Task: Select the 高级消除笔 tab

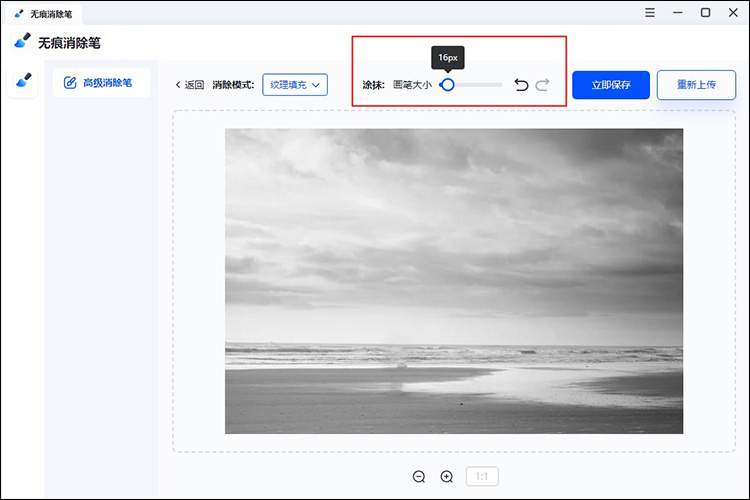Action: coord(101,83)
